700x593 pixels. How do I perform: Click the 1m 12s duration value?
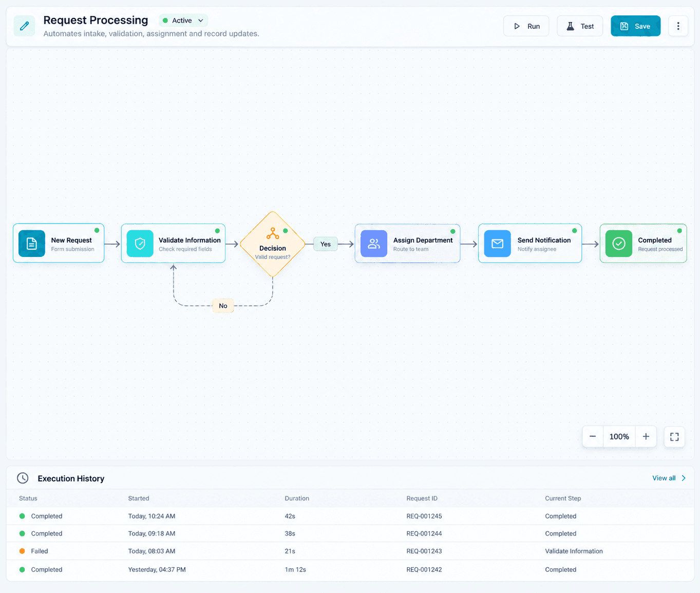pos(295,569)
